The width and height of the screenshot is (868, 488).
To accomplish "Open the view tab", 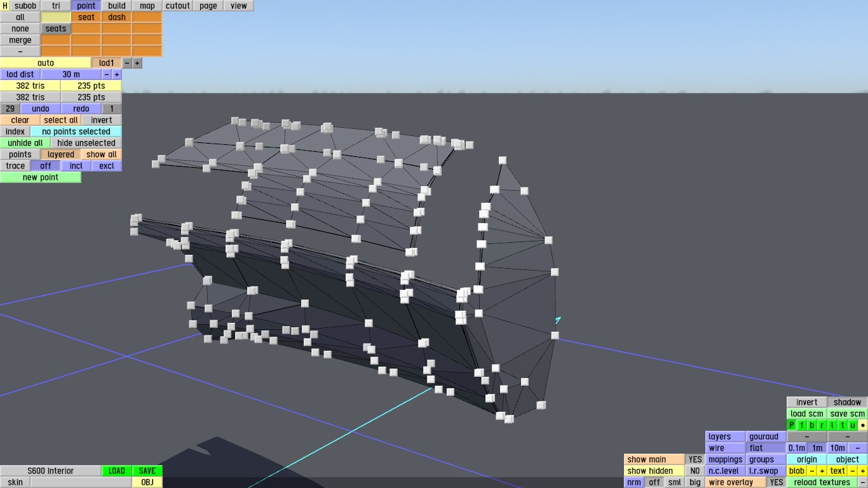I will pos(239,6).
